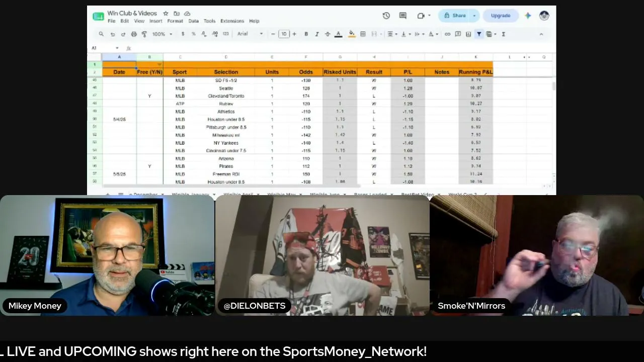Open the Insert menu
The width and height of the screenshot is (644, 362).
coord(156,21)
